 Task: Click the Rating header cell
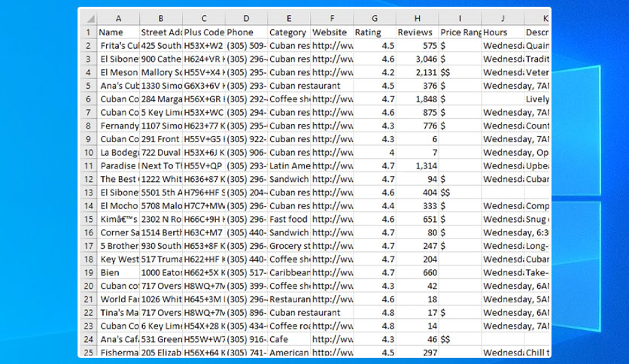374,32
